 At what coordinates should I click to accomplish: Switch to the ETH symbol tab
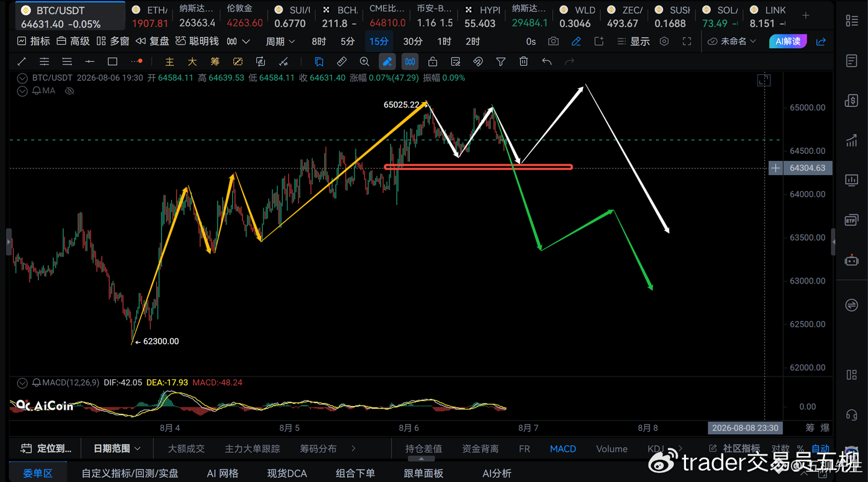(x=151, y=17)
